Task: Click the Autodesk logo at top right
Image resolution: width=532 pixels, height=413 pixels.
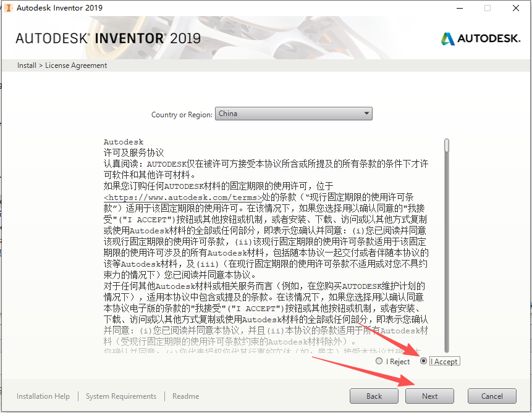Action: [x=481, y=38]
